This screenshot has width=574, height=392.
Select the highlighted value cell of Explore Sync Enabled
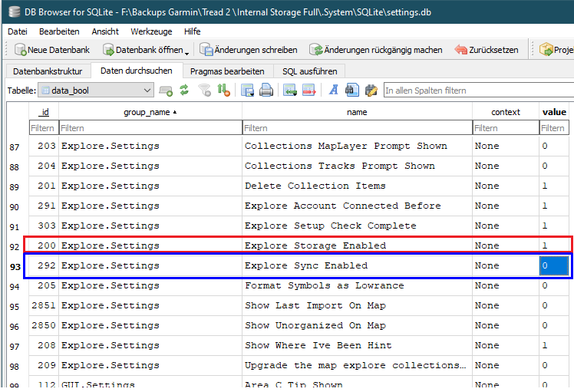point(554,265)
